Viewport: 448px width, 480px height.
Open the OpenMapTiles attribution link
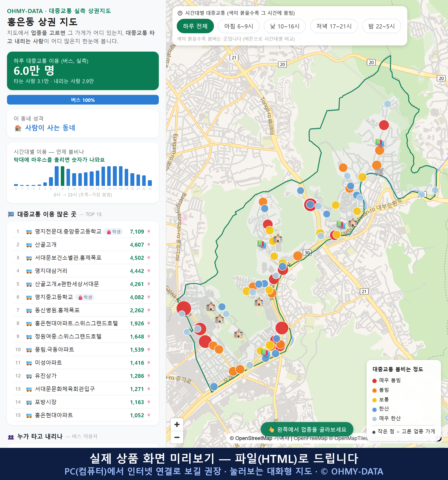click(348, 438)
